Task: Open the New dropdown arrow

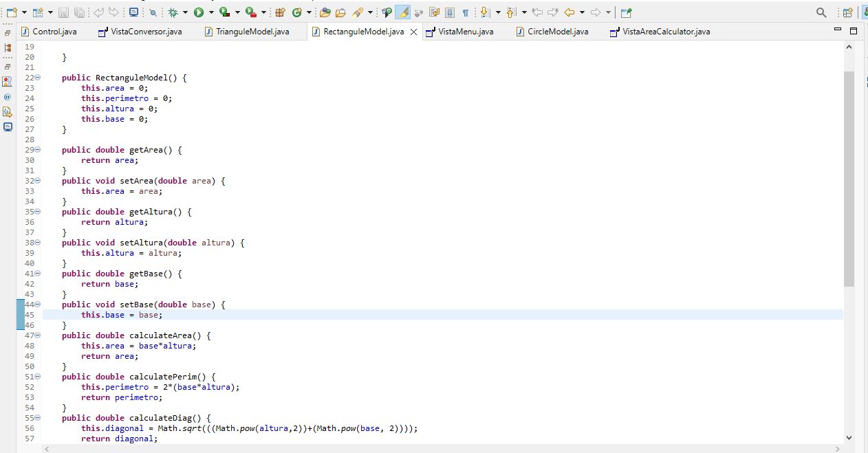Action: [x=24, y=12]
